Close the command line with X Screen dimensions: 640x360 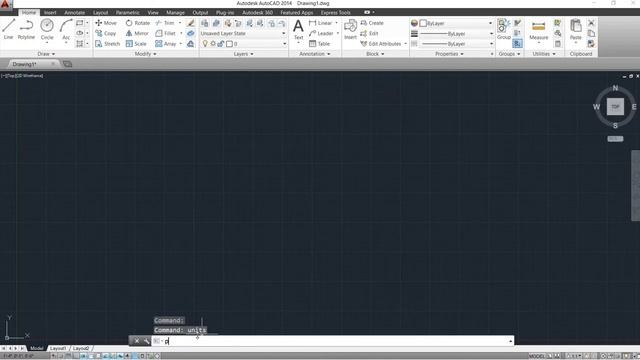pos(137,341)
